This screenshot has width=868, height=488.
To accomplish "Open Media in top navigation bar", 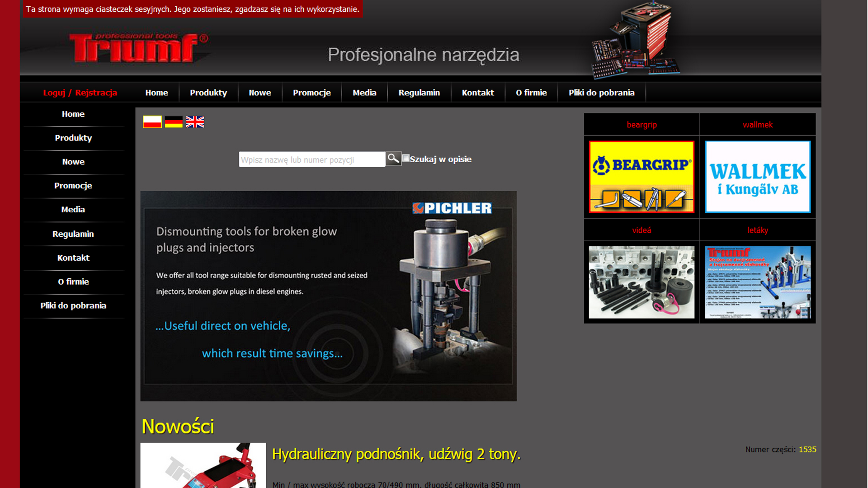I will [x=364, y=93].
